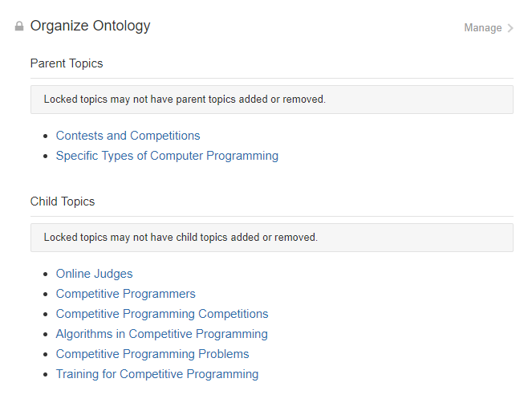The image size is (532, 407).
Task: Open Algorithms in Competitive Programming link
Action: click(x=161, y=334)
